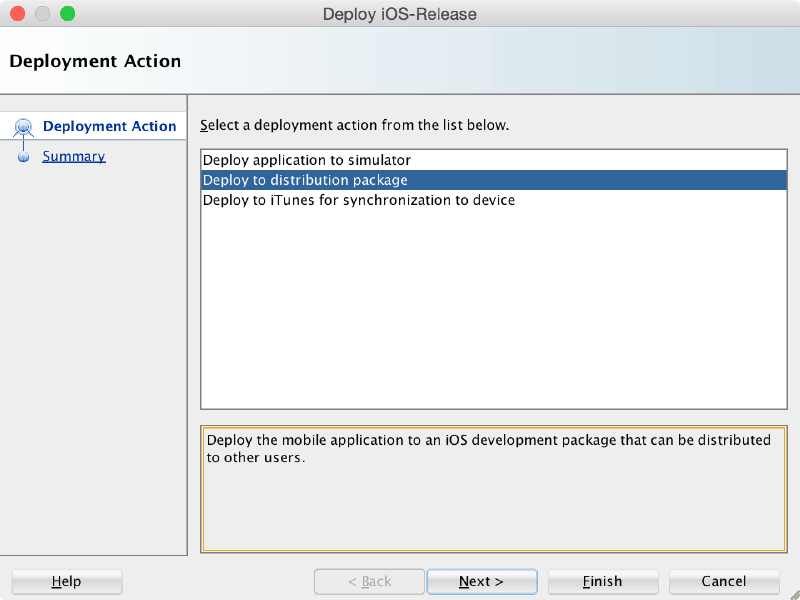Click the disabled Back button
The height and width of the screenshot is (600, 800).
(x=369, y=581)
